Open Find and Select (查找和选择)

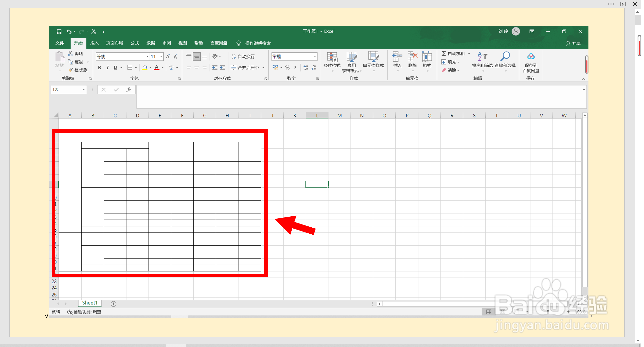[x=505, y=62]
